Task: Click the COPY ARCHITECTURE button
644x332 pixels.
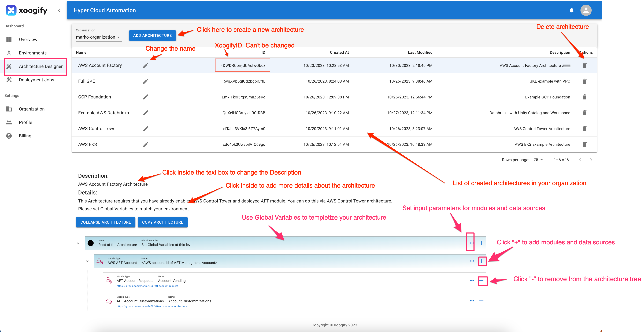Action: (162, 222)
